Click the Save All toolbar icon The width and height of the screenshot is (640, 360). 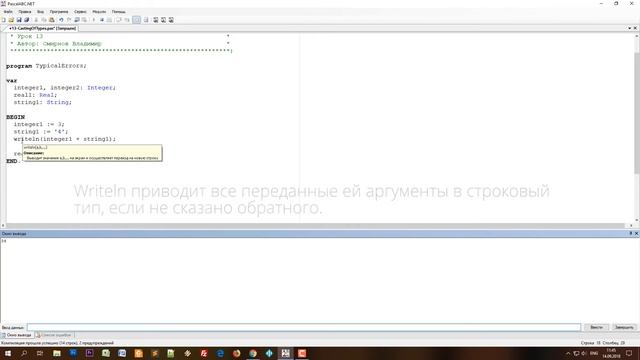tap(27, 20)
